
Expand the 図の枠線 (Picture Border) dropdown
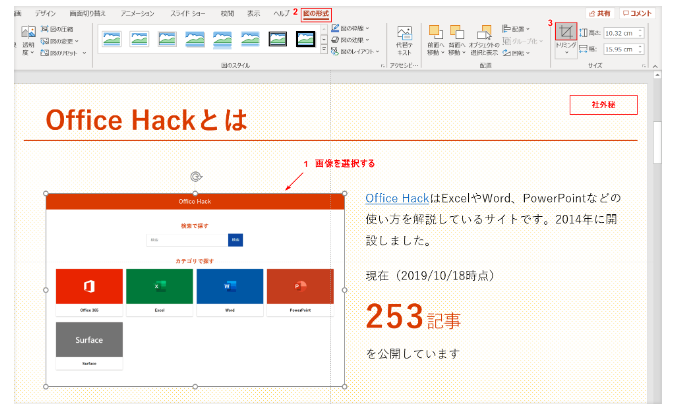coord(358,29)
